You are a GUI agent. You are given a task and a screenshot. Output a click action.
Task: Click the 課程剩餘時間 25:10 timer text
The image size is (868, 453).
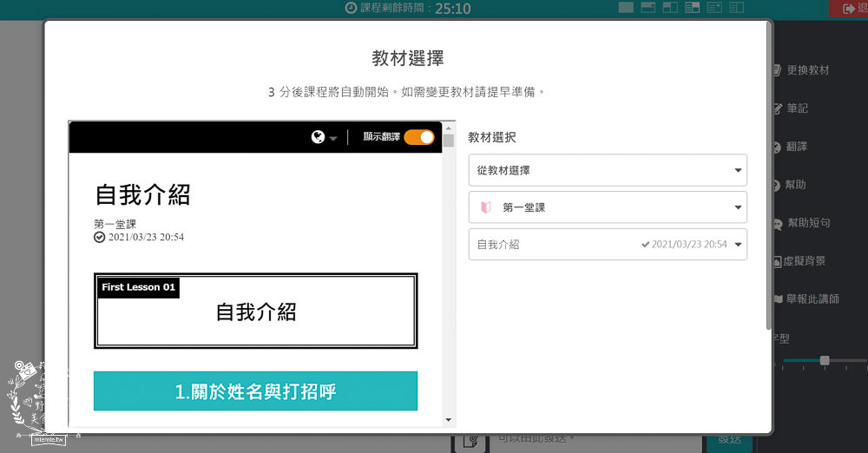(x=415, y=9)
